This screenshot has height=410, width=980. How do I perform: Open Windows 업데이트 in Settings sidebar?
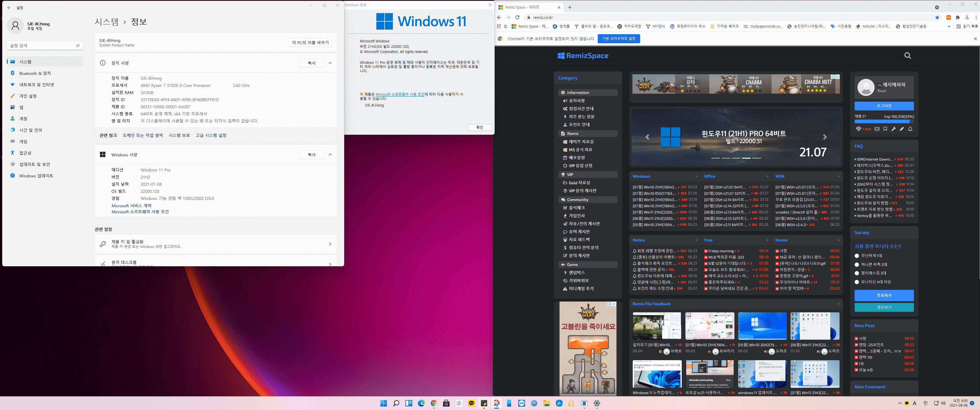(45, 176)
